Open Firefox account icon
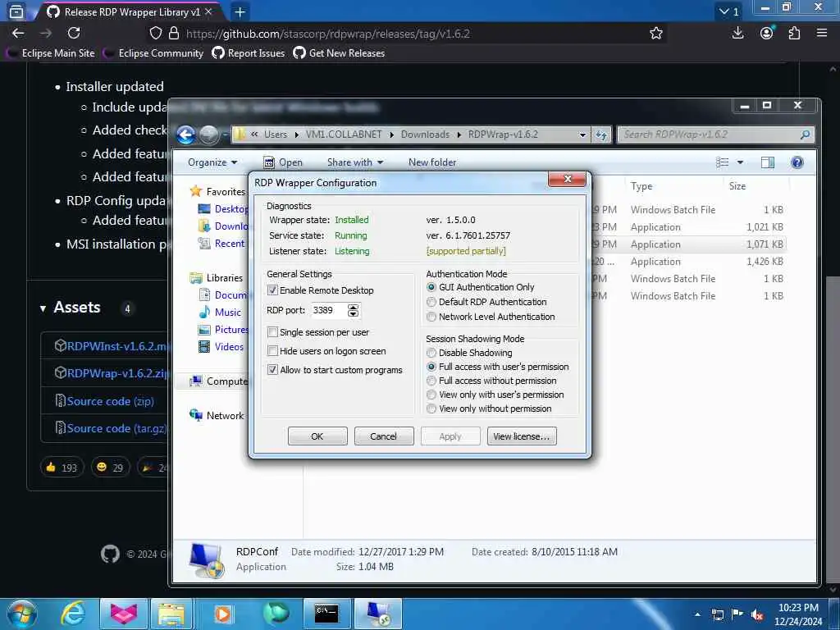The width and height of the screenshot is (840, 630). [767, 33]
